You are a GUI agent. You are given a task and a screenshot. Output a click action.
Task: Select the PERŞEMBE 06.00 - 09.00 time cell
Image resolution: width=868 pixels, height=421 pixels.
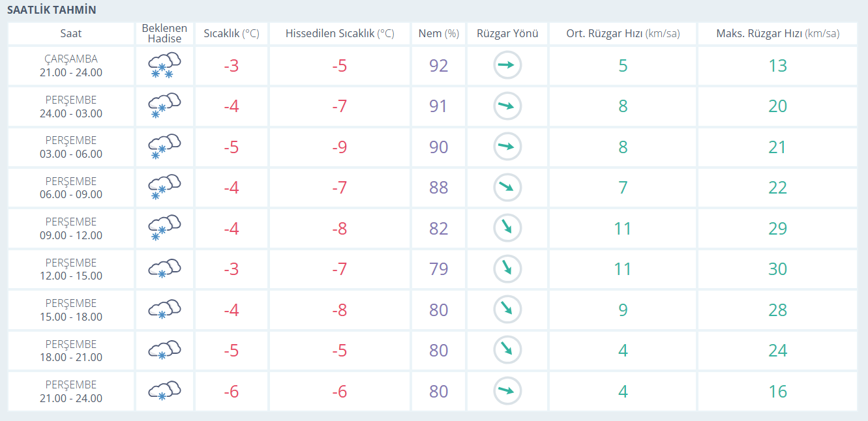pos(71,188)
